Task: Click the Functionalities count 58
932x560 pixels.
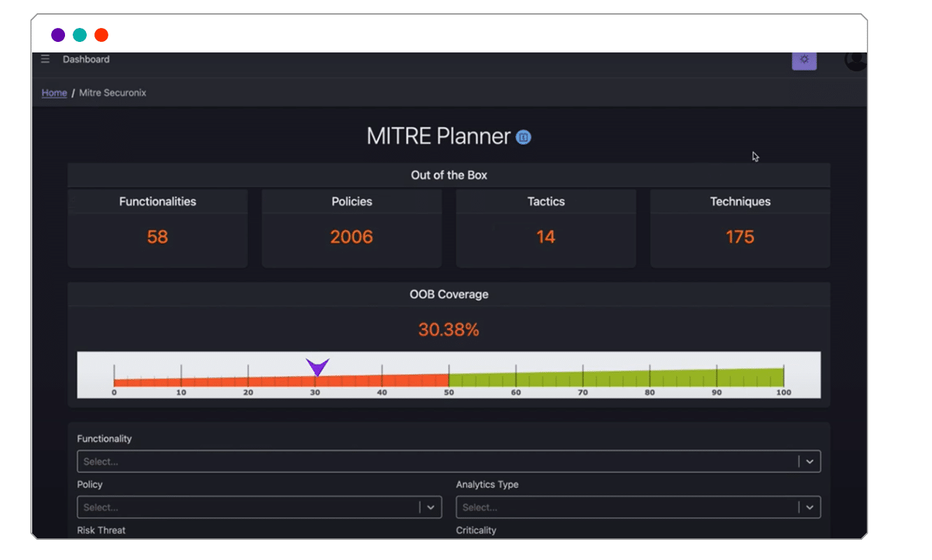Action: pos(157,237)
